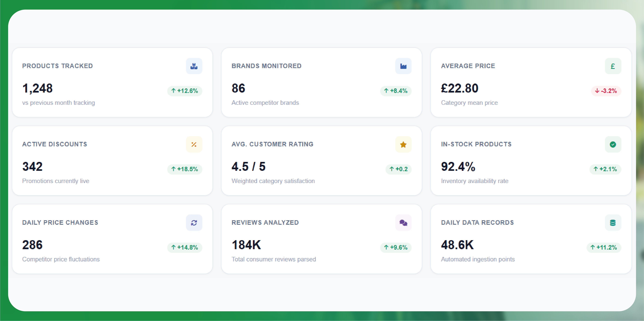Click the 184K reviews value

pos(246,245)
